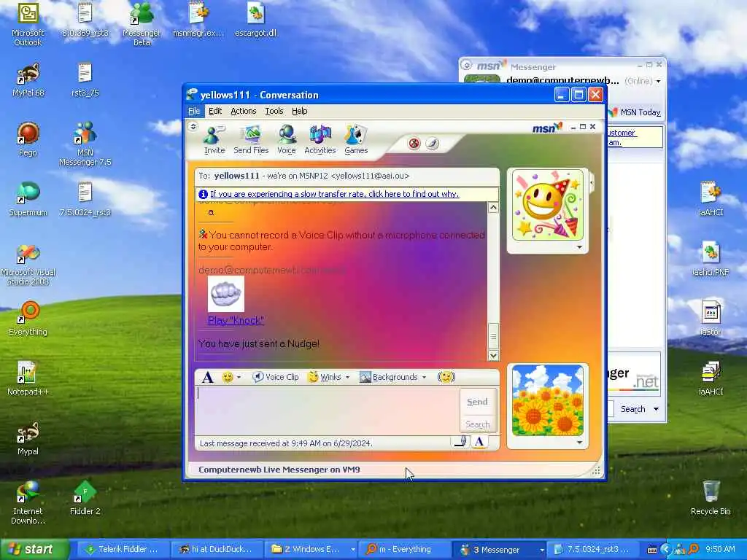Switch to handwriting mode pen icon
This screenshot has width=747, height=560.
point(461,442)
